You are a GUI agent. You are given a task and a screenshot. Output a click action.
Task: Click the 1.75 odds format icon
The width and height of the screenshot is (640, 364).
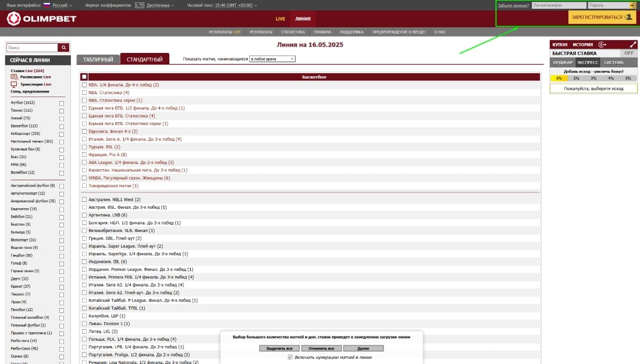[140, 5]
